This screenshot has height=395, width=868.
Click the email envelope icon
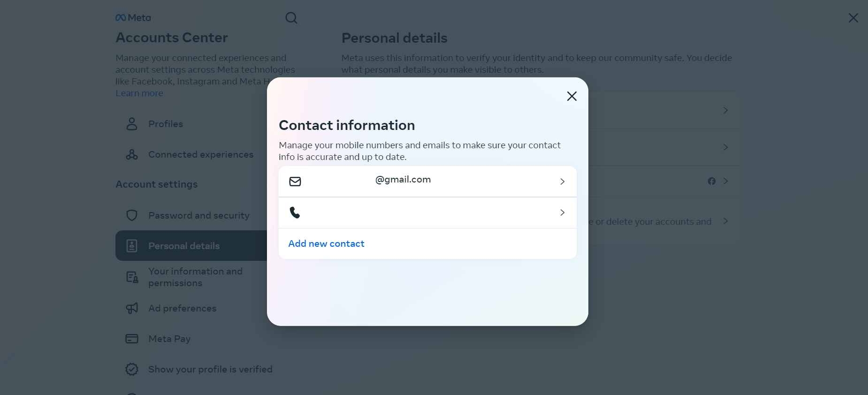point(295,182)
